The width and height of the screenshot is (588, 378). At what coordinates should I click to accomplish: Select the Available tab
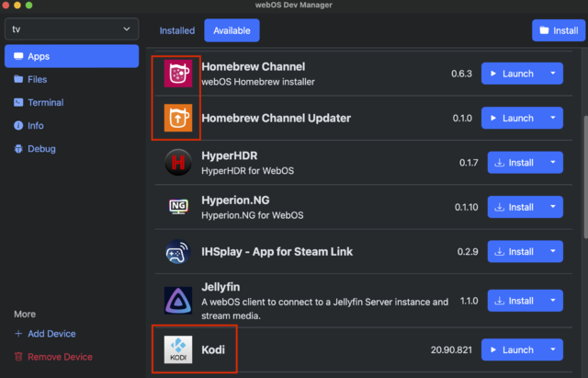232,30
